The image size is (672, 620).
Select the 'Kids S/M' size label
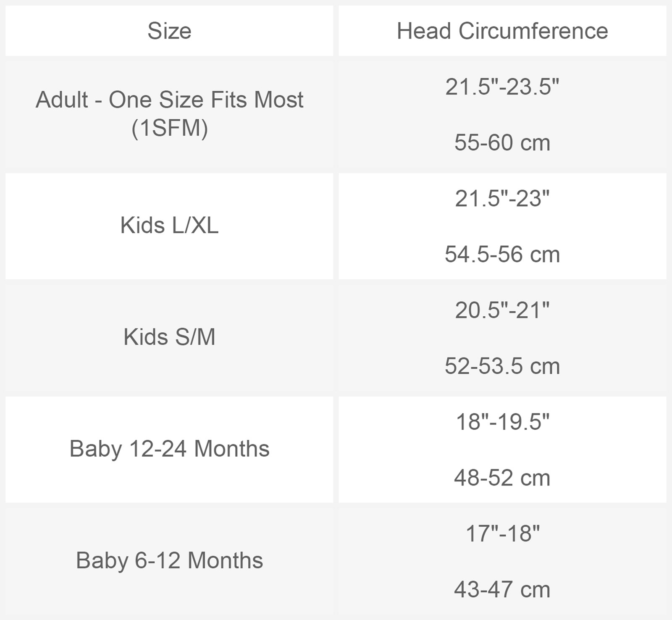point(169,337)
